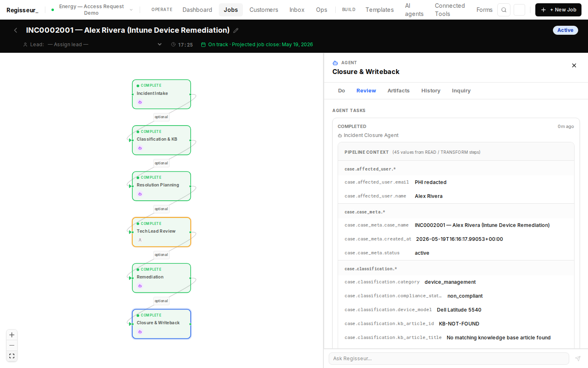Click the agent icon on Remediation node
This screenshot has width=588, height=368.
coord(140,286)
